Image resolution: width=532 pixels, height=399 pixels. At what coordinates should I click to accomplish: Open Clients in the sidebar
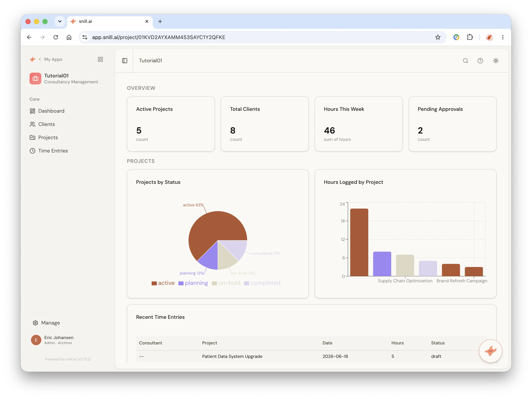(42, 124)
